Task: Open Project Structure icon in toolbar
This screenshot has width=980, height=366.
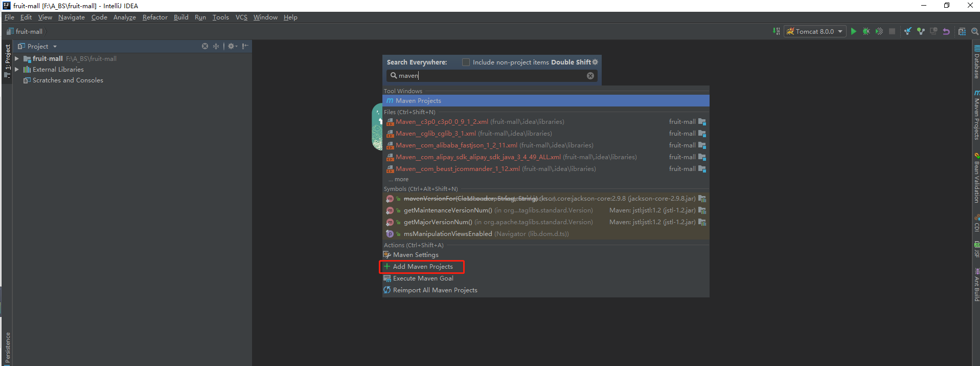Action: click(962, 31)
